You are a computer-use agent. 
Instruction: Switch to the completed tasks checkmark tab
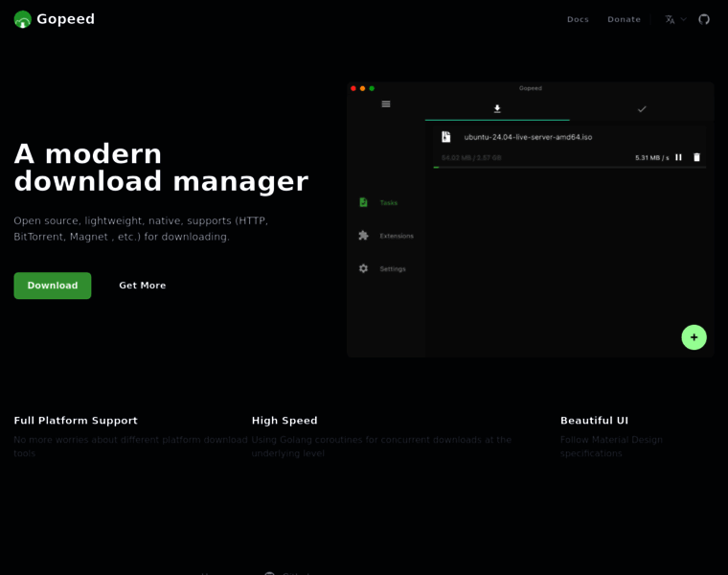coord(642,109)
